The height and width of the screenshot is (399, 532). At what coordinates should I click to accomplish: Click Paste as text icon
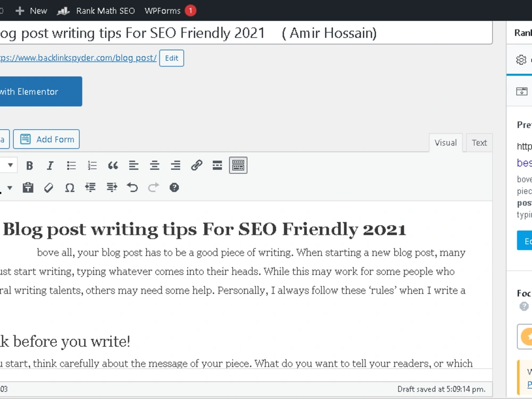pos(28,188)
